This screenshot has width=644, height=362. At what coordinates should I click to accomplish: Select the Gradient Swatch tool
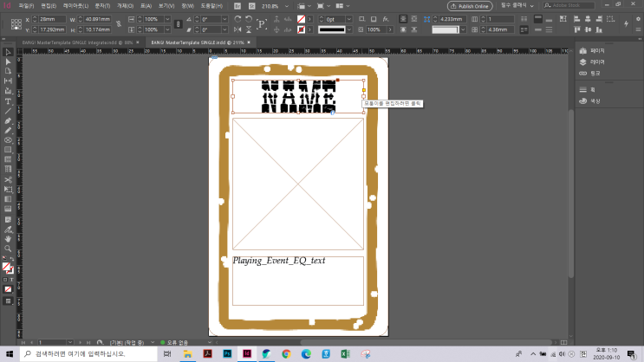[x=8, y=199]
